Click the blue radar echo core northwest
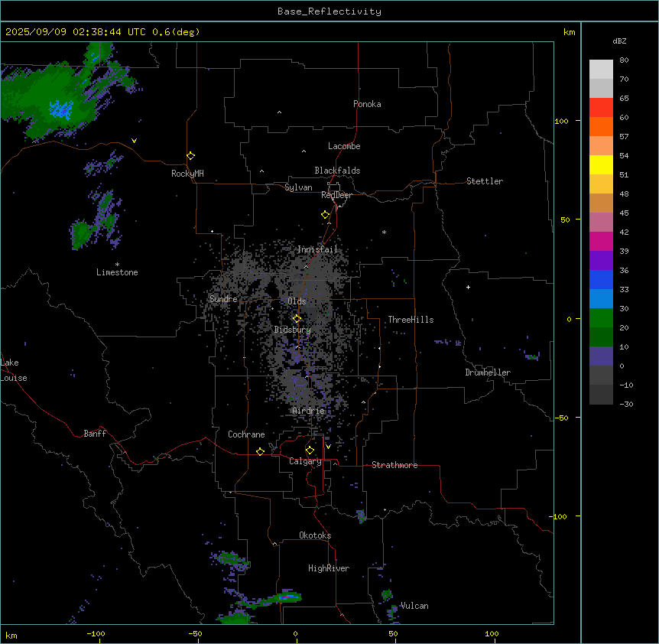659x644 pixels. point(61,110)
